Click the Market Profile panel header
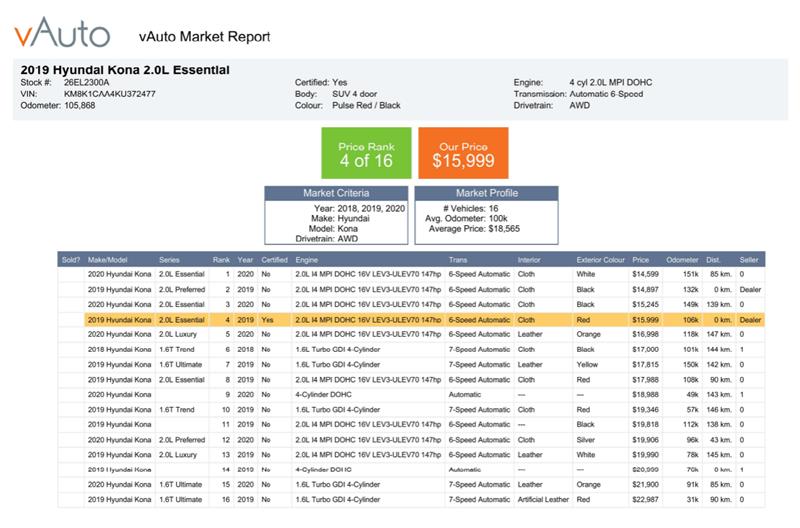Image resolution: width=800 pixels, height=528 pixels. click(x=486, y=193)
